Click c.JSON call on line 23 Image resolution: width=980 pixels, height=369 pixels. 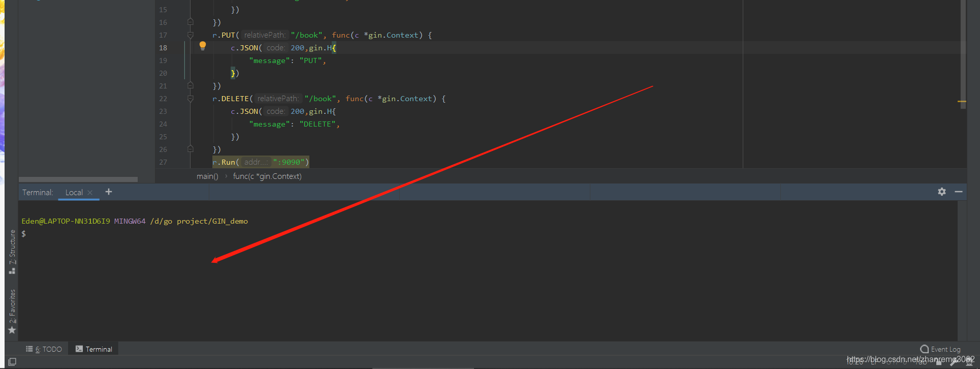pyautogui.click(x=244, y=111)
